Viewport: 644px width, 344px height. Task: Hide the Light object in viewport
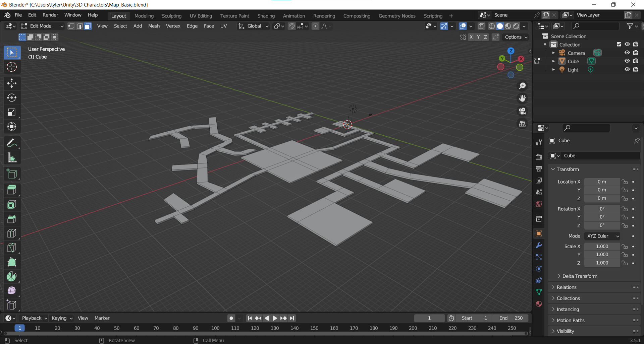[627, 69]
